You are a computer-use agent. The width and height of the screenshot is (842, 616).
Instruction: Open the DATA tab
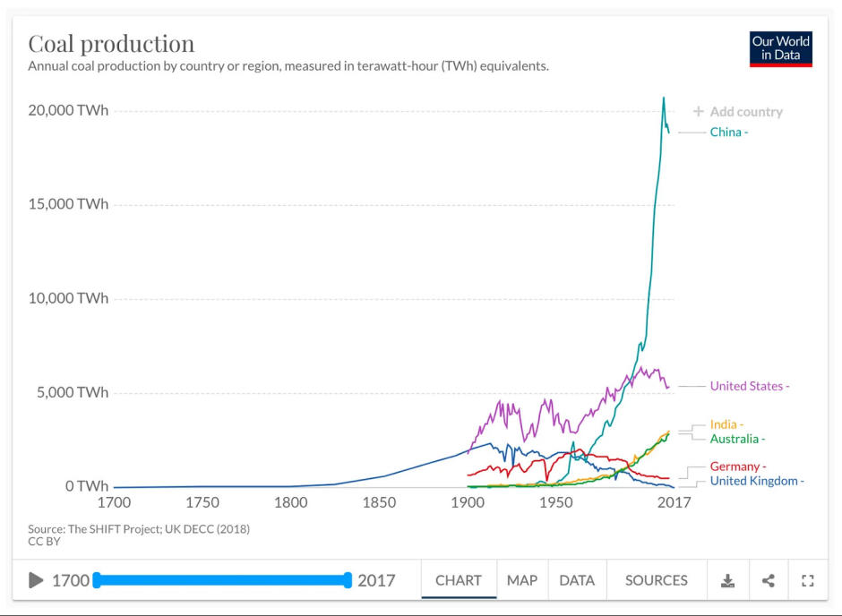577,580
